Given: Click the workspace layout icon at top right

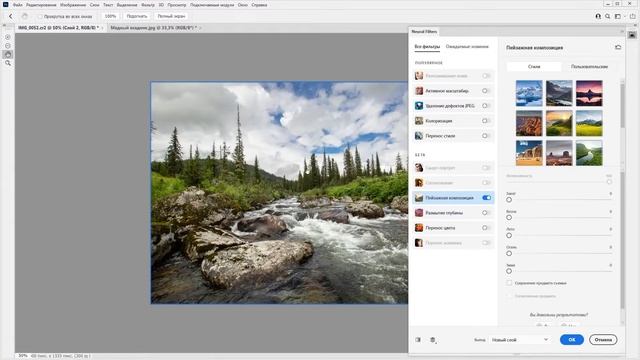Looking at the screenshot, I should pyautogui.click(x=618, y=16).
